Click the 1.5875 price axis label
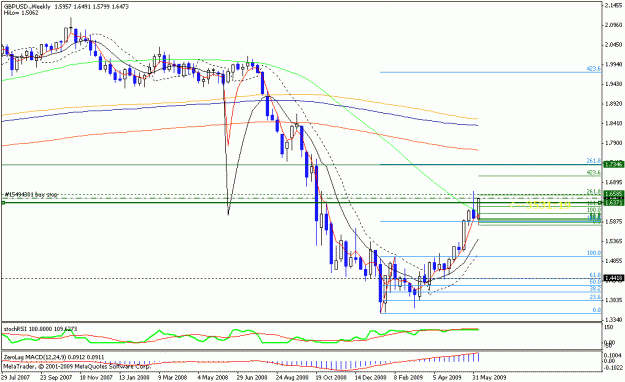 [613, 221]
